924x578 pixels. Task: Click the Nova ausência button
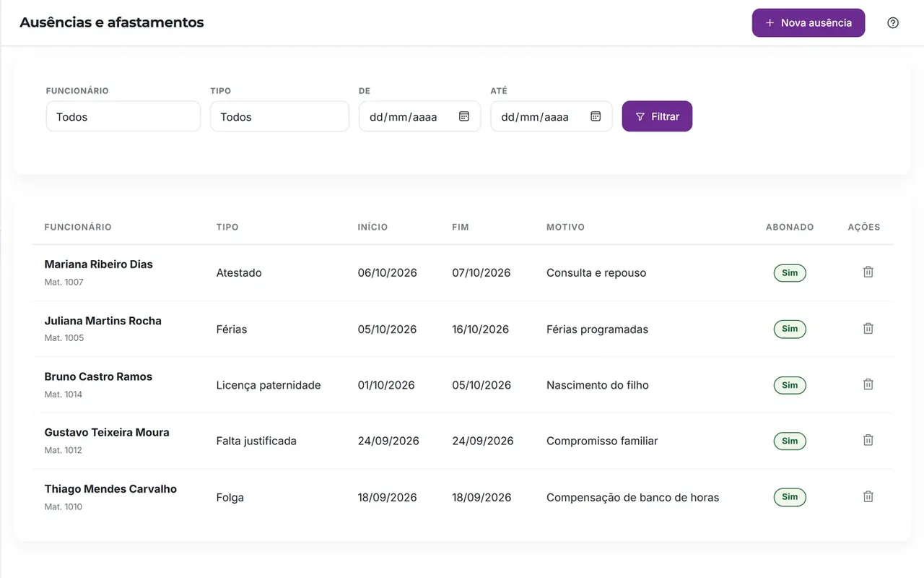point(808,23)
